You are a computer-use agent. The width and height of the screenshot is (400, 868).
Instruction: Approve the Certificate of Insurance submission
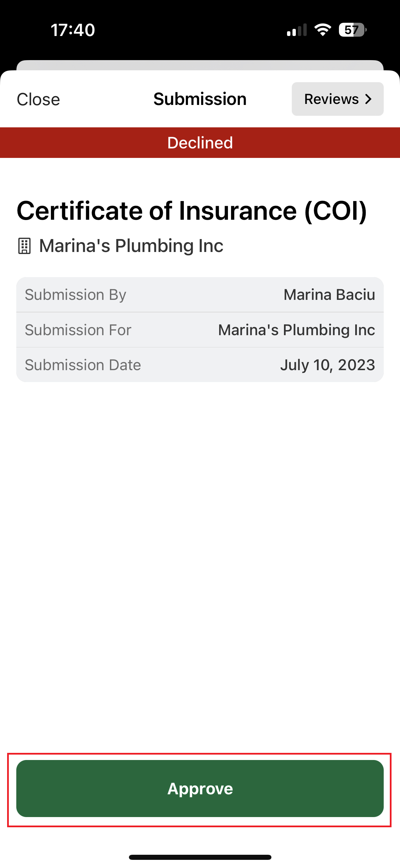coord(200,788)
